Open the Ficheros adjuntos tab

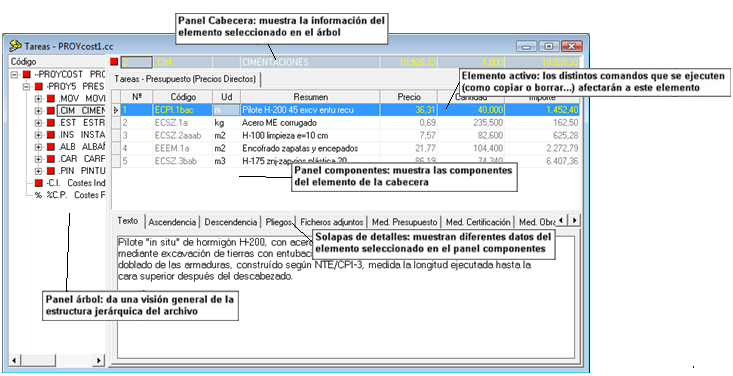click(x=331, y=222)
